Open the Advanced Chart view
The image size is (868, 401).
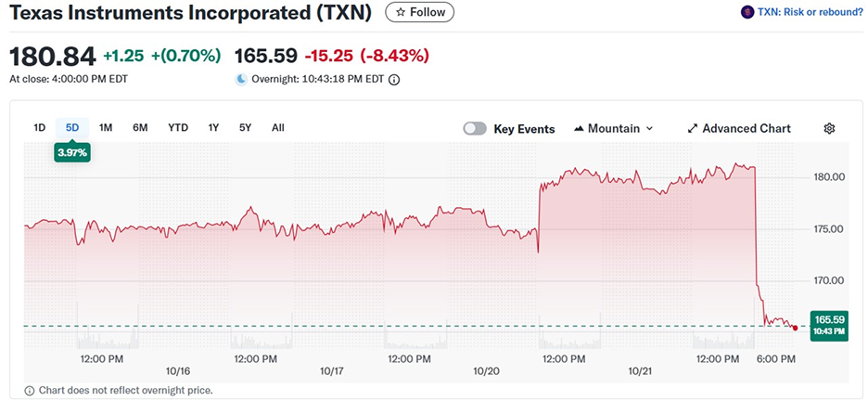pos(746,128)
